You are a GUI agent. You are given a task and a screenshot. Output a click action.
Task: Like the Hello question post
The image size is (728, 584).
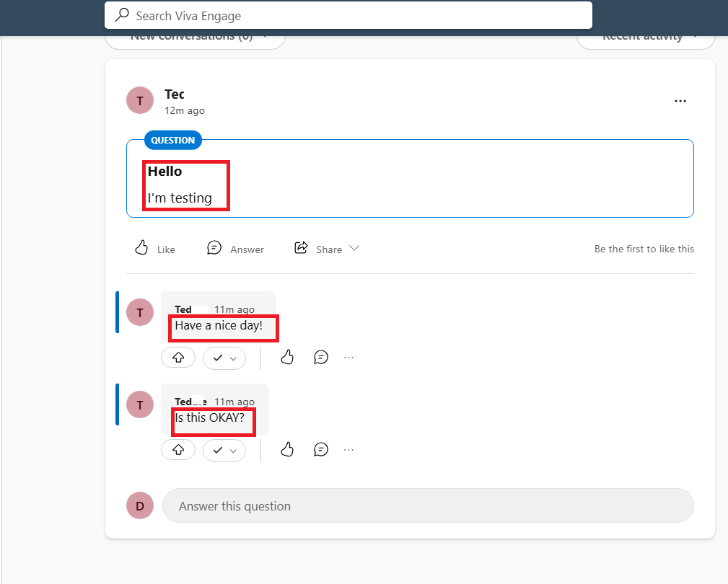click(x=155, y=249)
